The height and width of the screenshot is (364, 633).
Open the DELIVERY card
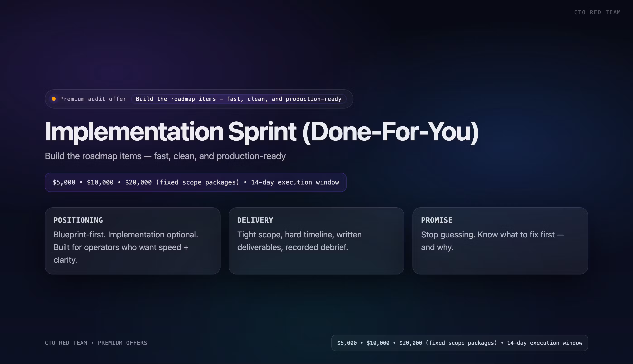tap(316, 241)
